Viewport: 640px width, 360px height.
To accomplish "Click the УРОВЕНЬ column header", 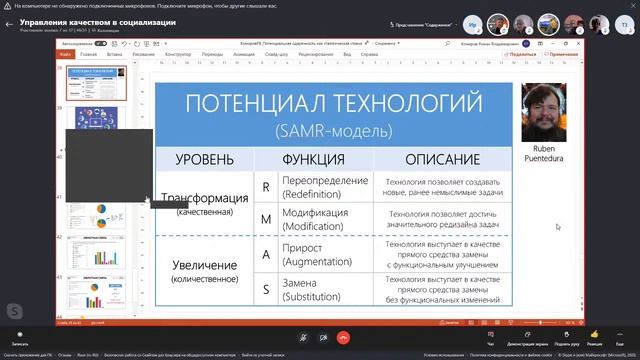I will [x=204, y=159].
